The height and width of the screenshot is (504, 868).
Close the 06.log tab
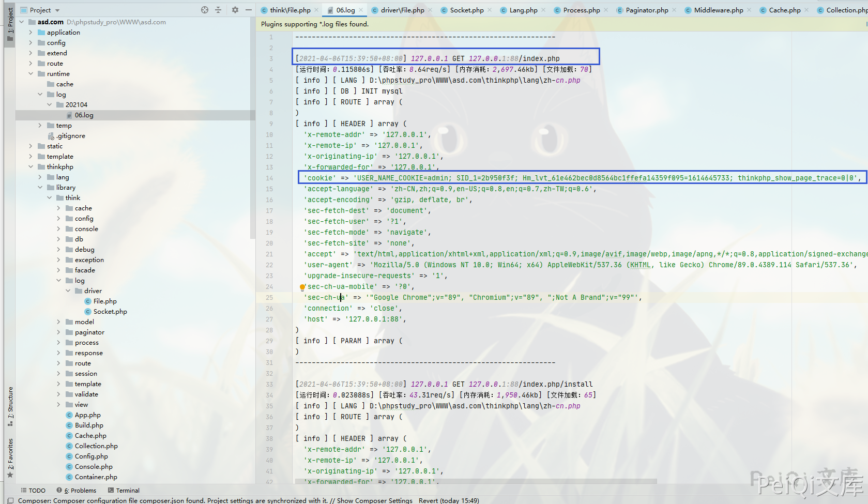[361, 10]
